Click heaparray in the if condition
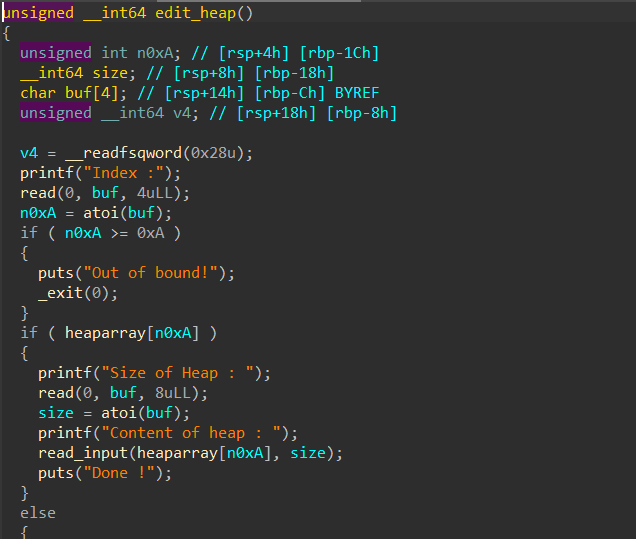The image size is (636, 539). click(105, 333)
